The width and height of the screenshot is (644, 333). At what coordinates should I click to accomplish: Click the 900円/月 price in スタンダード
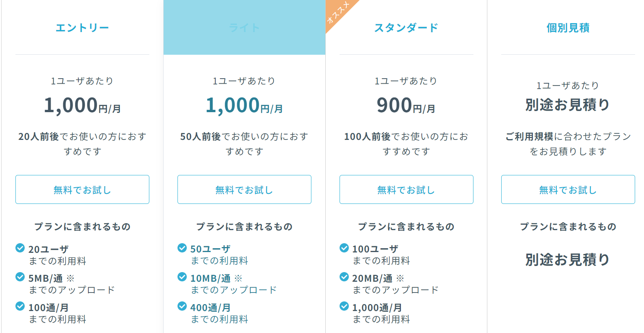(406, 106)
